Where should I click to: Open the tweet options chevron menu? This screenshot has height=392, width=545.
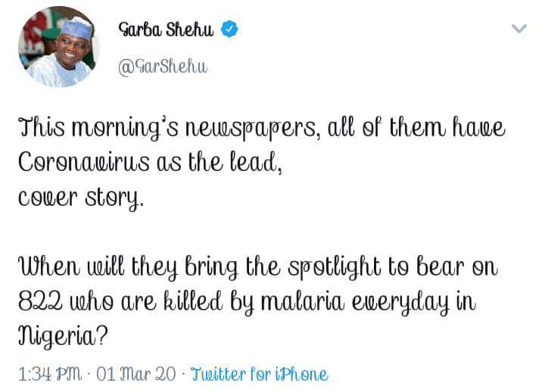(519, 29)
